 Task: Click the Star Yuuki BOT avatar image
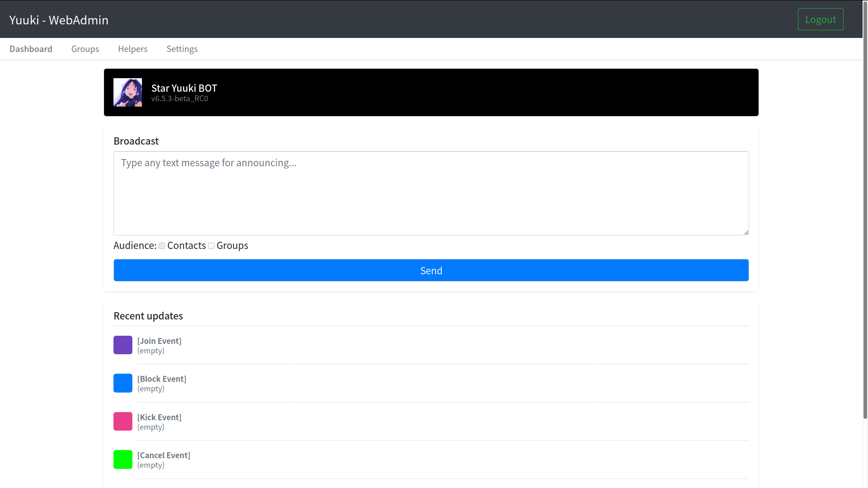point(127,92)
